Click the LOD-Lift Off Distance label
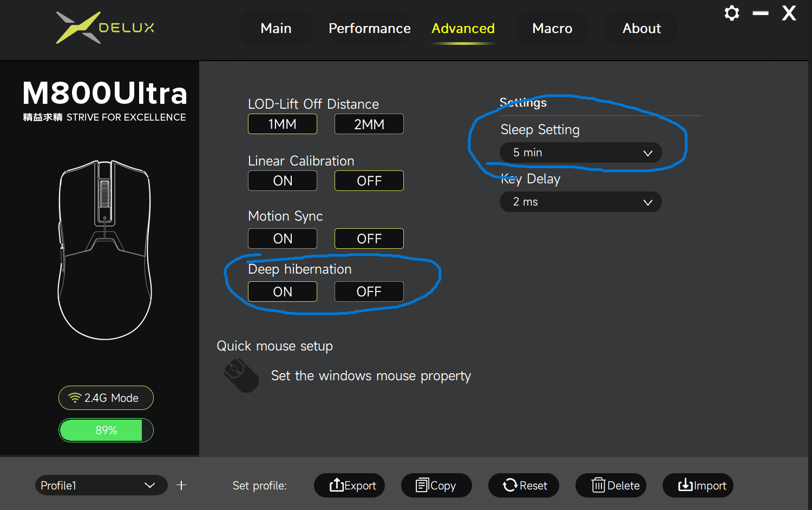Screen dimensions: 812x510 click(x=313, y=104)
